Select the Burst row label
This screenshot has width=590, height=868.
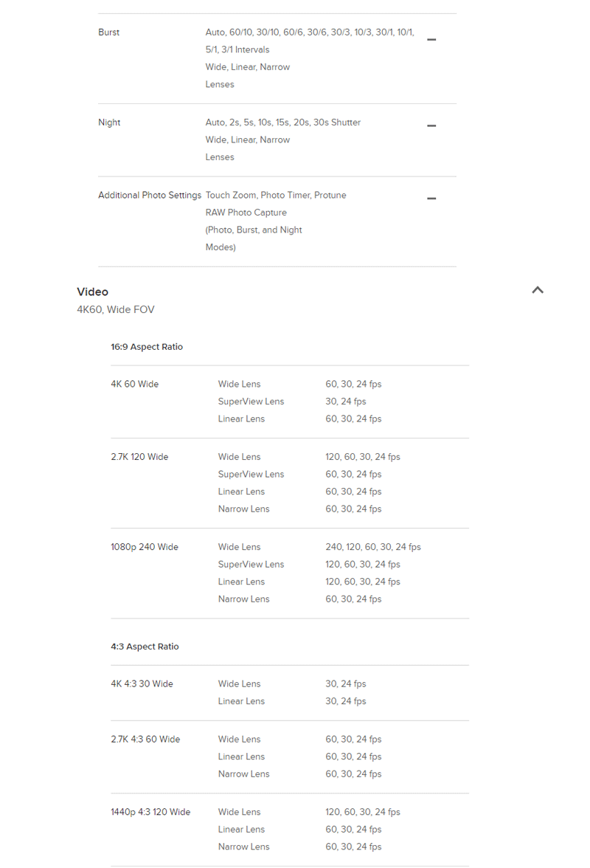click(x=109, y=32)
